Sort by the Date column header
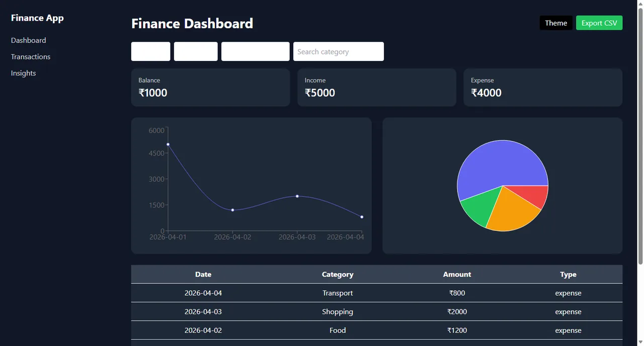The width and height of the screenshot is (644, 346). coord(203,274)
